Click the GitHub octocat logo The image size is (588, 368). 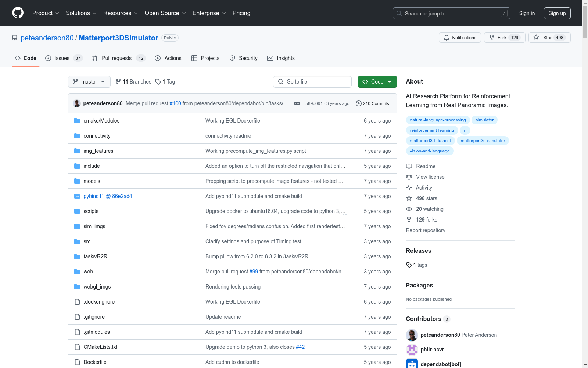click(18, 13)
